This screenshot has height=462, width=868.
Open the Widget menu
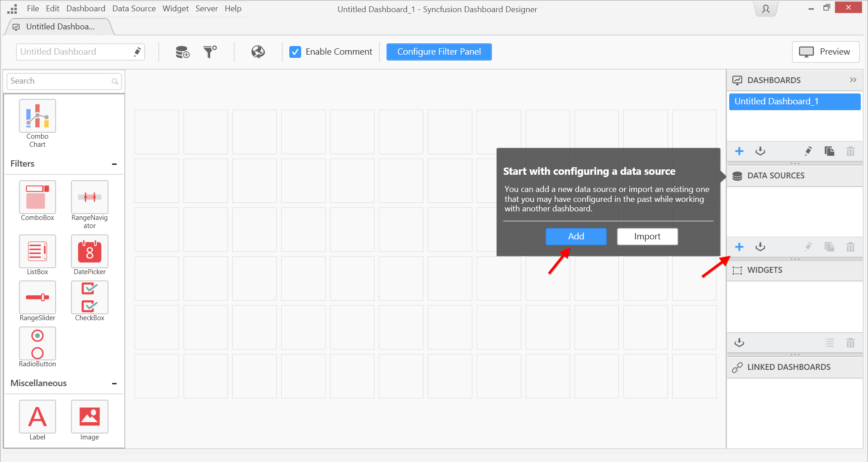click(x=175, y=9)
